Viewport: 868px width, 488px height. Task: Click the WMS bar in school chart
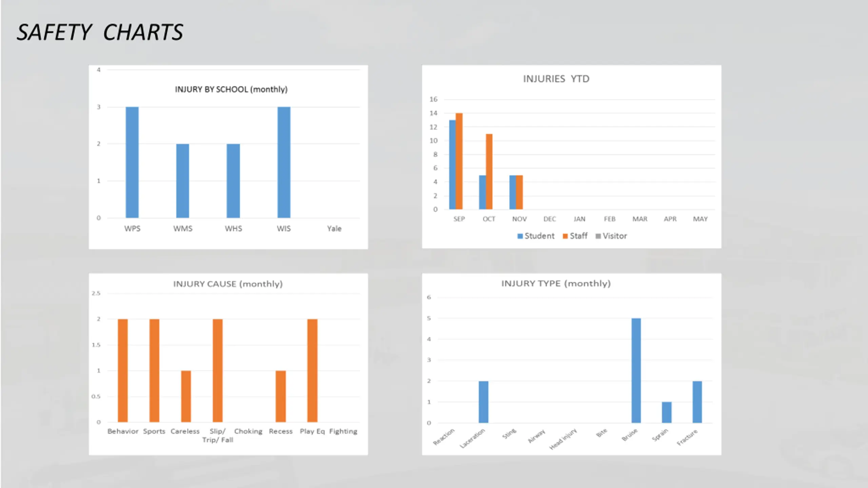coord(183,181)
